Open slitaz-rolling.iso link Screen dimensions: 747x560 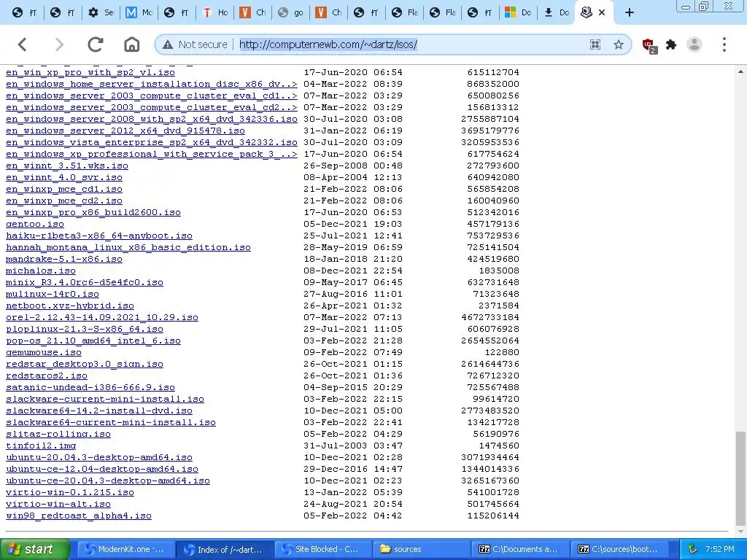(x=58, y=434)
